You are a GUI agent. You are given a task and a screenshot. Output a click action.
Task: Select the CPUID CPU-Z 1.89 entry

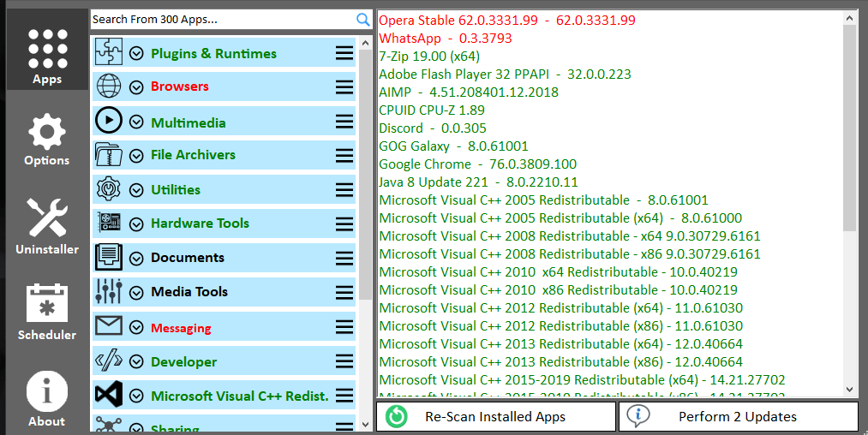pos(432,110)
